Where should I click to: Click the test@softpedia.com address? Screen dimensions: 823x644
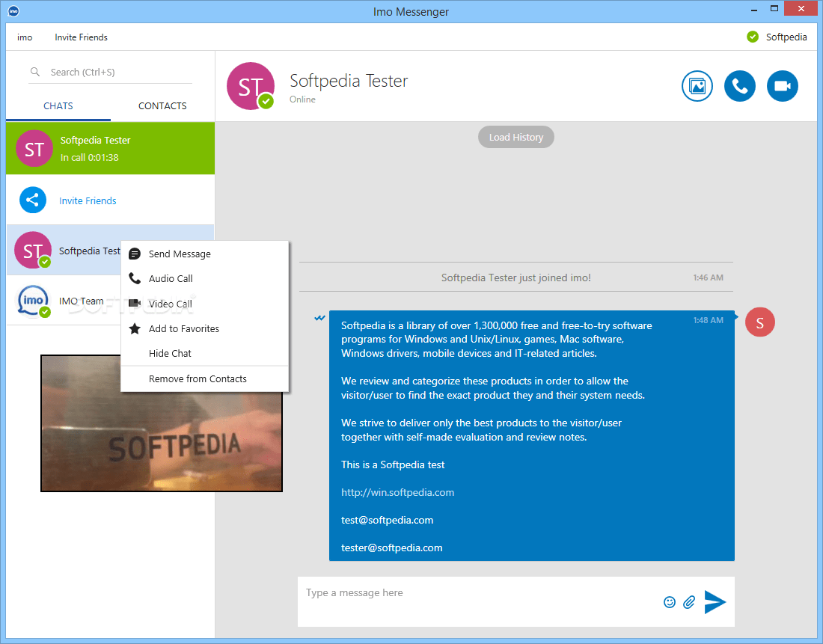pyautogui.click(x=387, y=520)
